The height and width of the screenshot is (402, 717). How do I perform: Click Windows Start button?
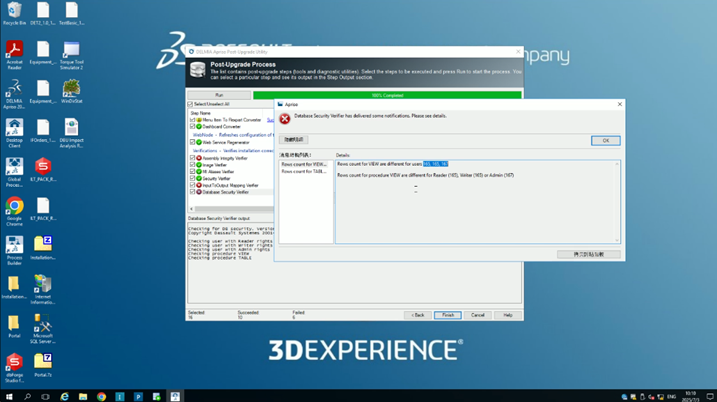click(9, 397)
